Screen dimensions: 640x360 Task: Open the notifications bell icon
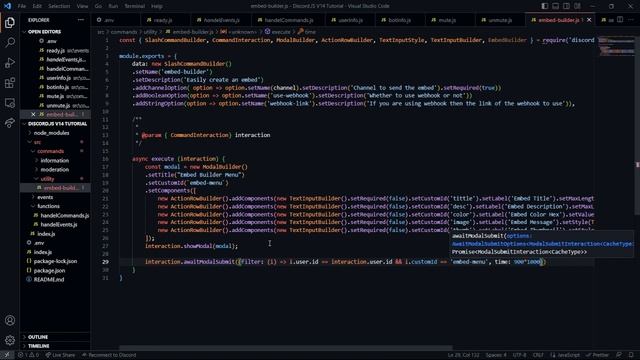click(x=631, y=355)
